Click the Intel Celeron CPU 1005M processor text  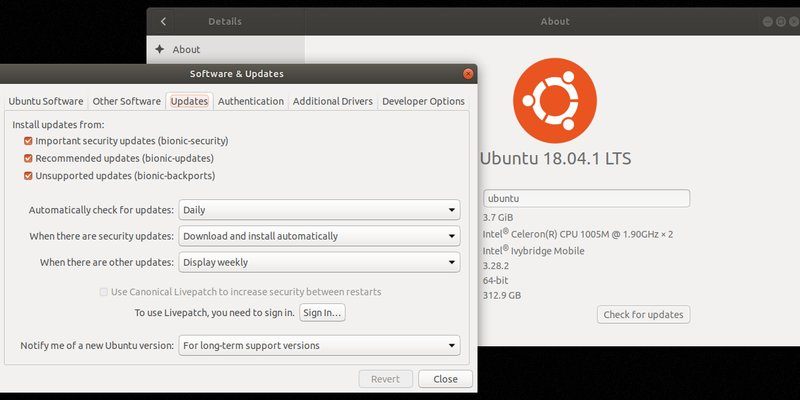click(578, 234)
